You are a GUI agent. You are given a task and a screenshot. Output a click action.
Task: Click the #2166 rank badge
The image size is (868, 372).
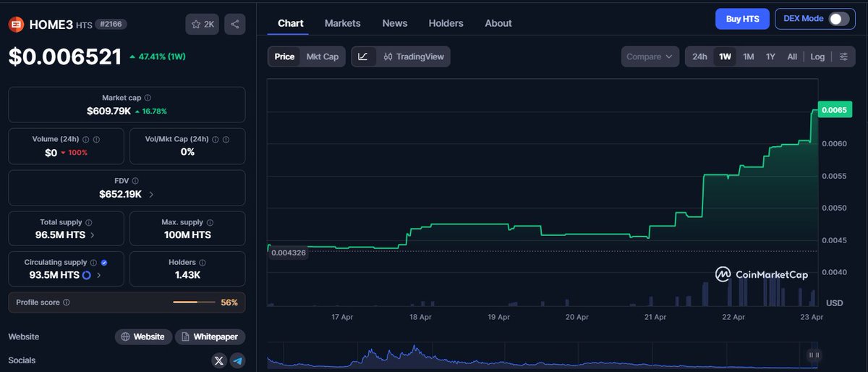tap(112, 25)
